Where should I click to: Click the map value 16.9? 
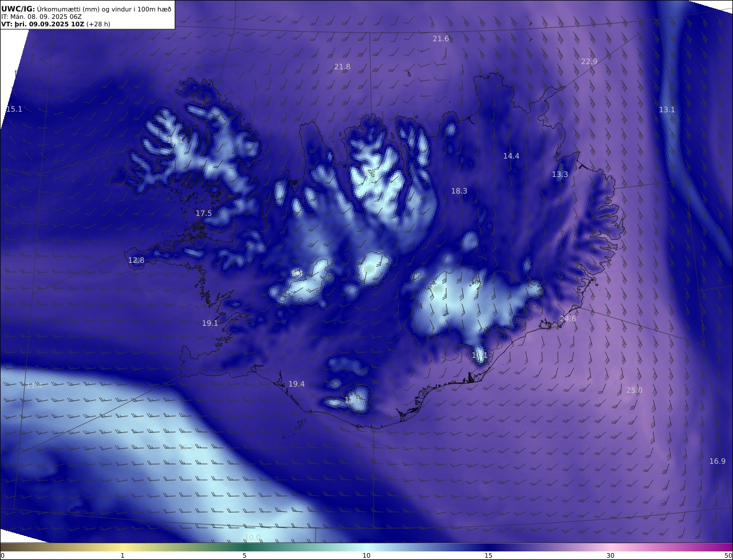tap(718, 461)
